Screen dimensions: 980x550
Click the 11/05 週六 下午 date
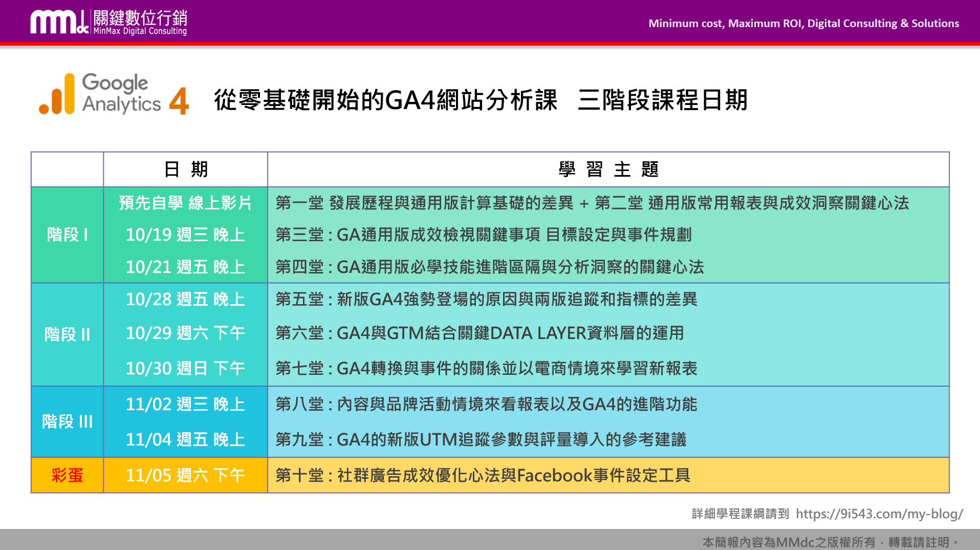(185, 475)
